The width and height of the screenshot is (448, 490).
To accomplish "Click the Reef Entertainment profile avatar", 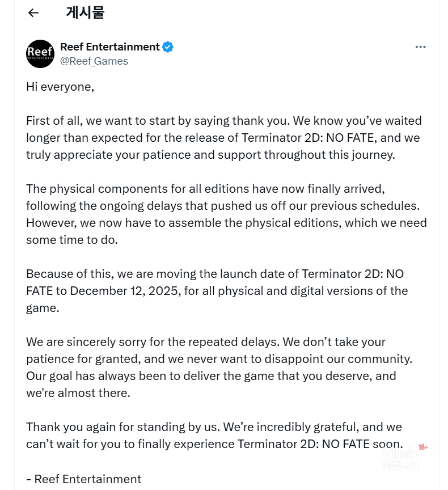I will click(40, 54).
